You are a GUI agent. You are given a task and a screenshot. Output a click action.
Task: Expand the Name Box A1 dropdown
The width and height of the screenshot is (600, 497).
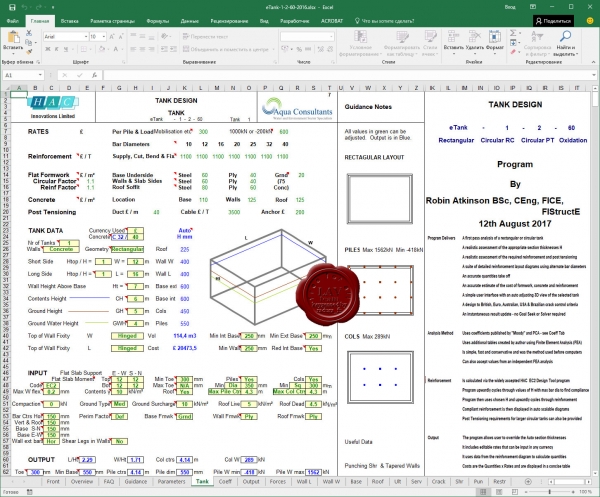pos(40,75)
